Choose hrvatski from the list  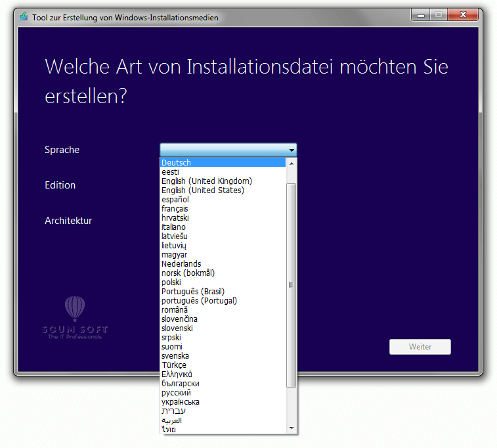223,218
